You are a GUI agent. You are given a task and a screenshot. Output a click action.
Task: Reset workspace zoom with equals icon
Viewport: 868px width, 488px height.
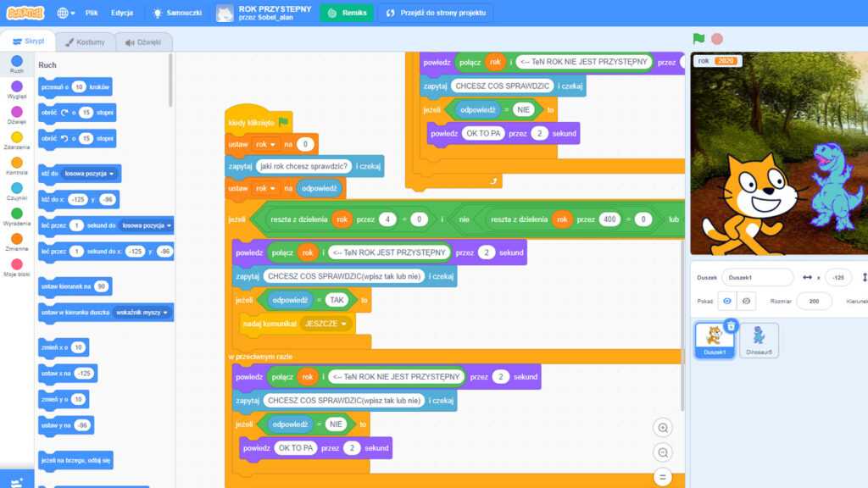(663, 477)
